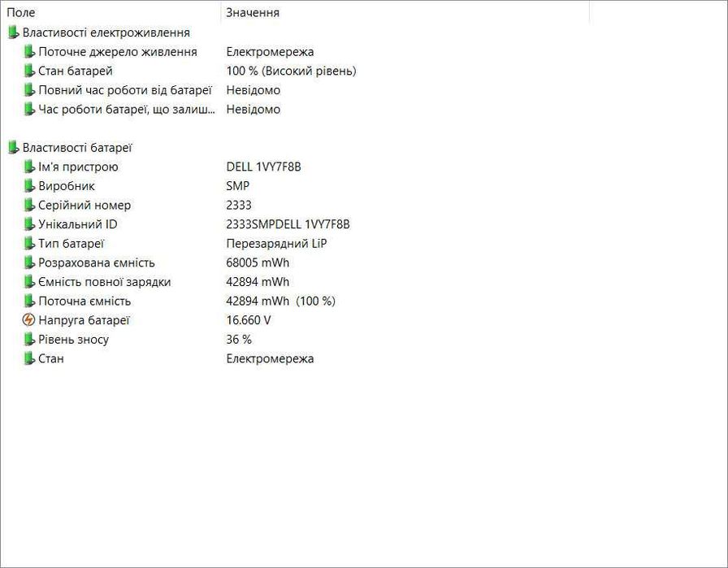Screen dimensions: 728x568
Task: Click Невідомо value for Повний час роботи
Action: coord(253,90)
